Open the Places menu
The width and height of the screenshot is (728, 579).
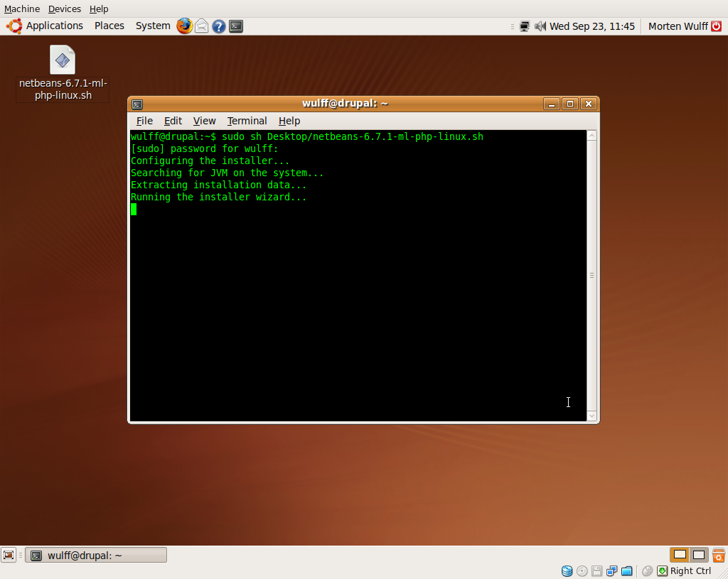109,26
